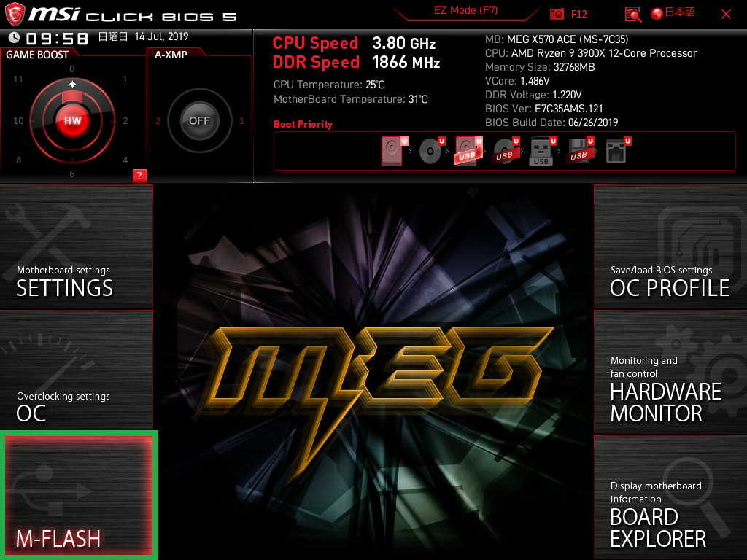
Task: Click the clock icon beside the time
Action: coord(15,38)
